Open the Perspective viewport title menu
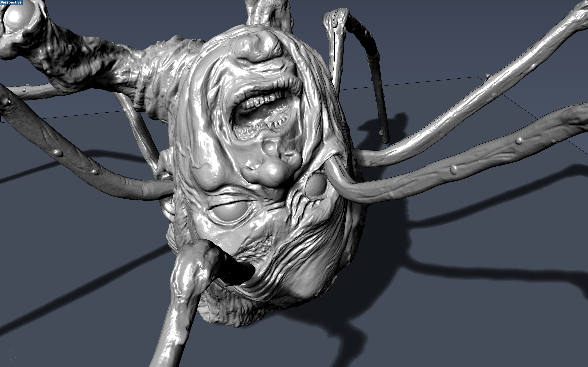 (11, 2)
